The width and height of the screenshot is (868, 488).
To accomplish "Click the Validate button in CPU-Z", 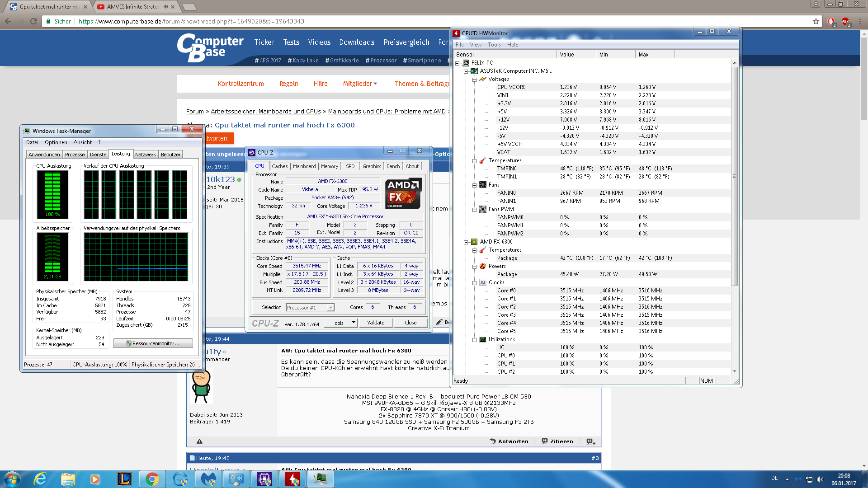I will 376,323.
